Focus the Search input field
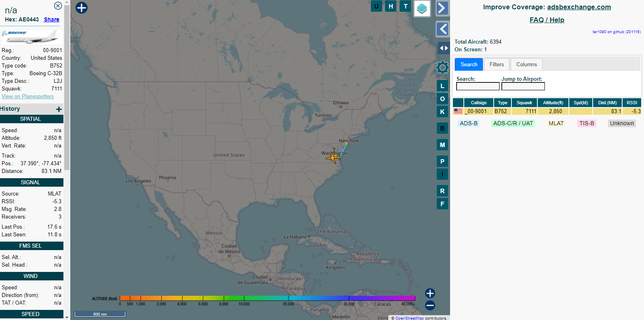 pos(478,86)
